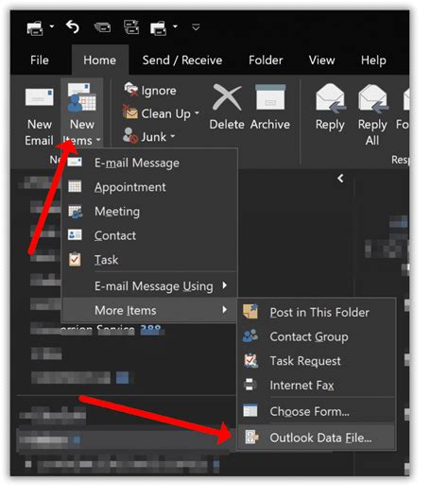Viewport: 448px width, 499px height.
Task: Select the Home ribbon tab
Action: tap(99, 60)
